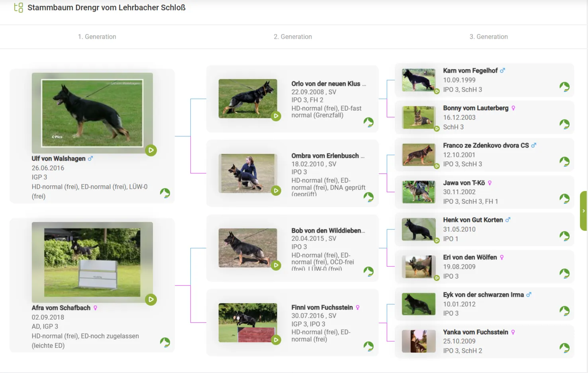Open Jawa von T-Kö dog name link

[464, 183]
